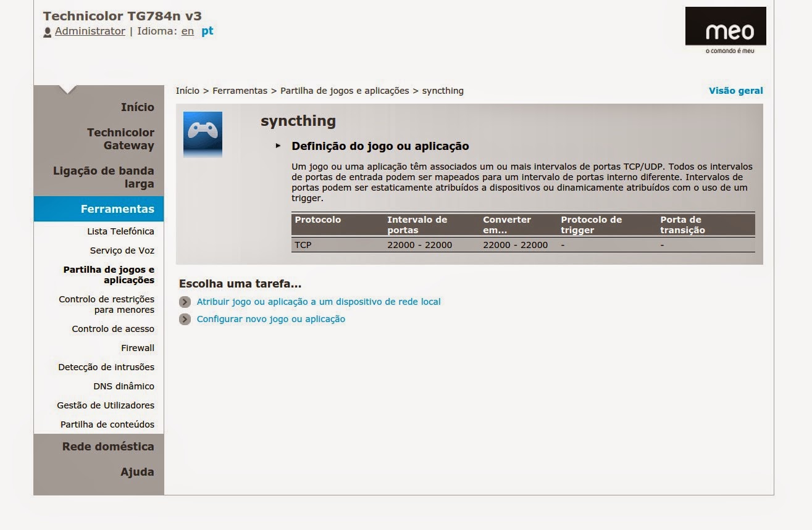Open Technicolor Gateway sidebar section

click(x=120, y=139)
